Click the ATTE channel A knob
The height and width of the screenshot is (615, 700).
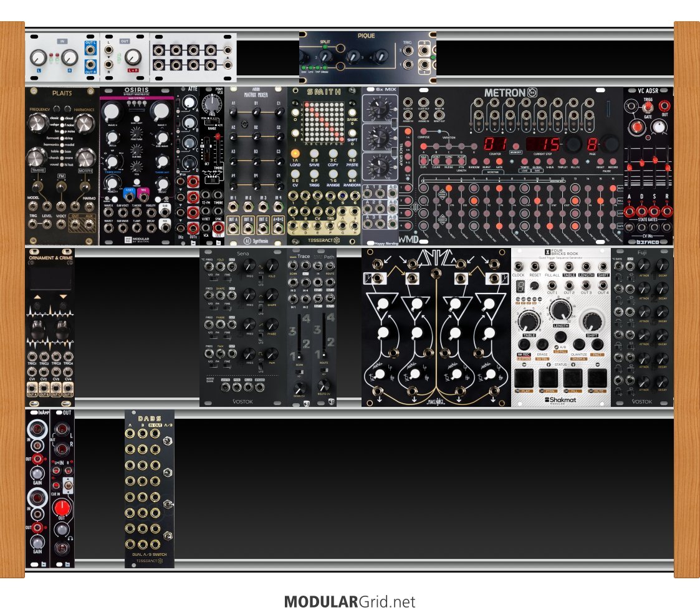(x=189, y=102)
